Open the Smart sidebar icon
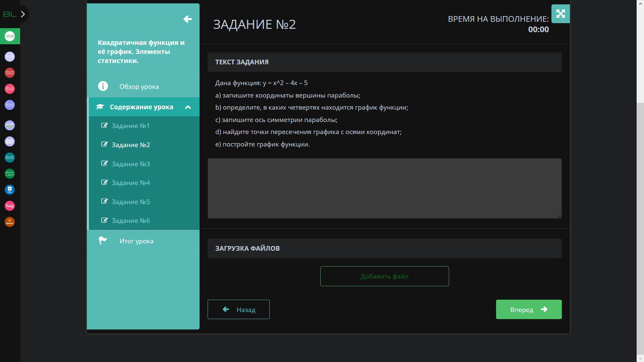 click(10, 125)
